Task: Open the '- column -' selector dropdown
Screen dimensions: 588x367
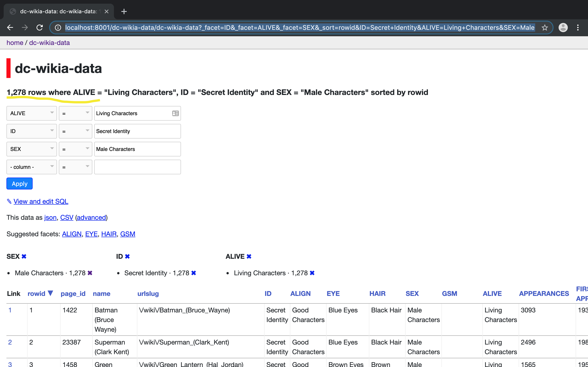Action: [x=32, y=167]
